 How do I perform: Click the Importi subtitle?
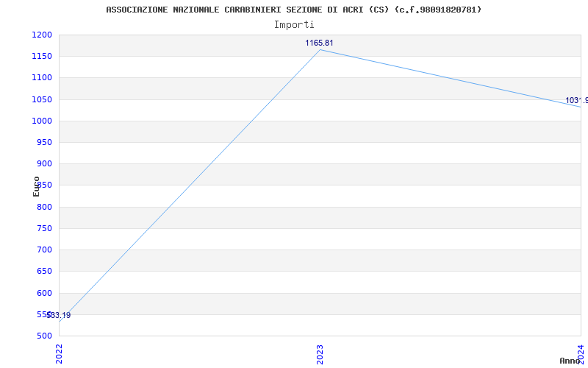point(294,25)
